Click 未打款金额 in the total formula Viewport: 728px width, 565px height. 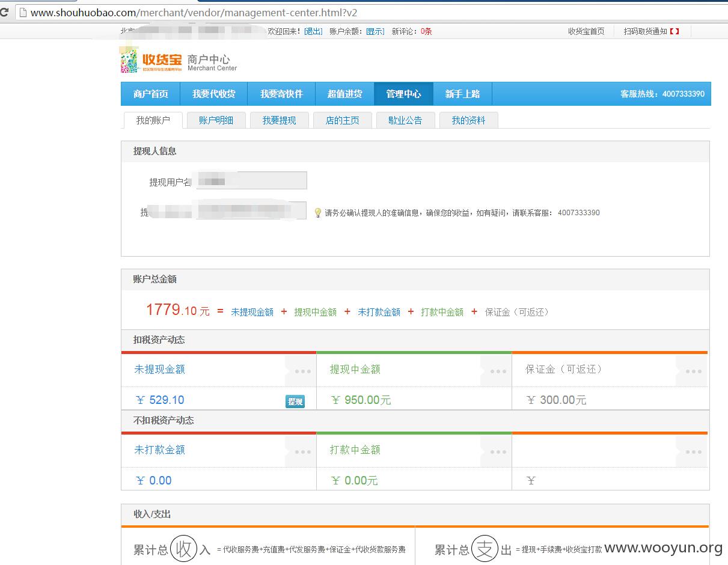pyautogui.click(x=379, y=312)
